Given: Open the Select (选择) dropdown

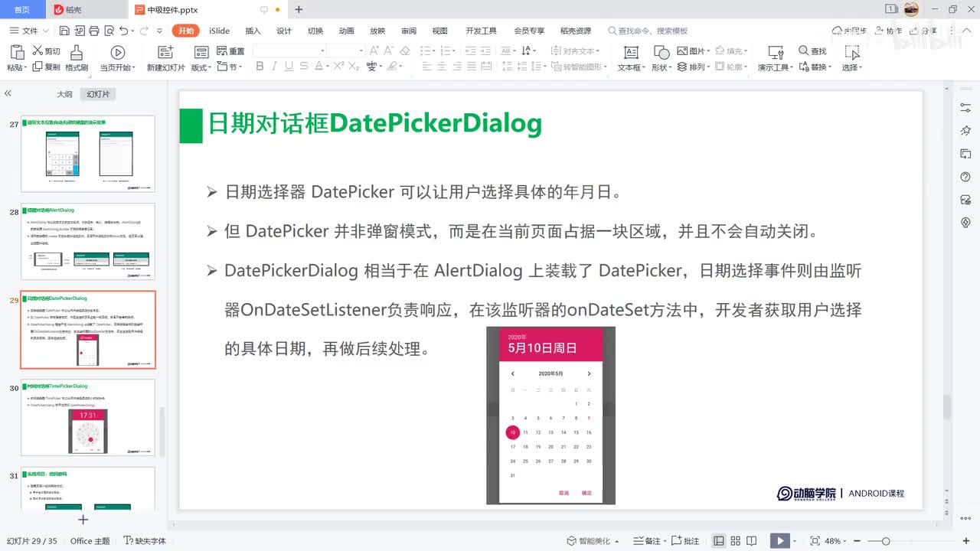Looking at the screenshot, I should pos(852,67).
